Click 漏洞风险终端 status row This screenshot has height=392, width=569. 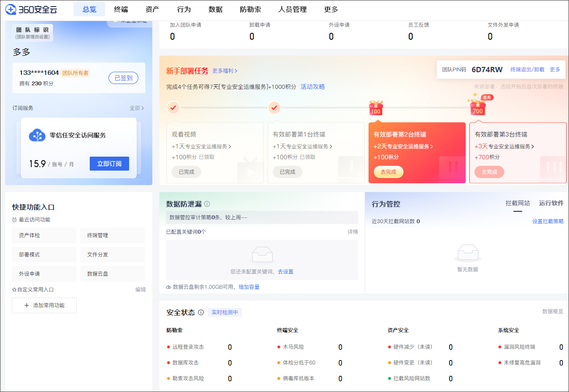coord(530,347)
